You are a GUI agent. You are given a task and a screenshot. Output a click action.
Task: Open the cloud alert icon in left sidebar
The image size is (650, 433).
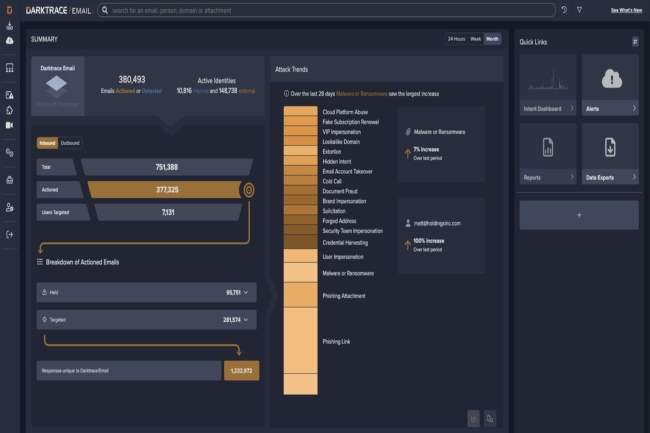pyautogui.click(x=9, y=41)
